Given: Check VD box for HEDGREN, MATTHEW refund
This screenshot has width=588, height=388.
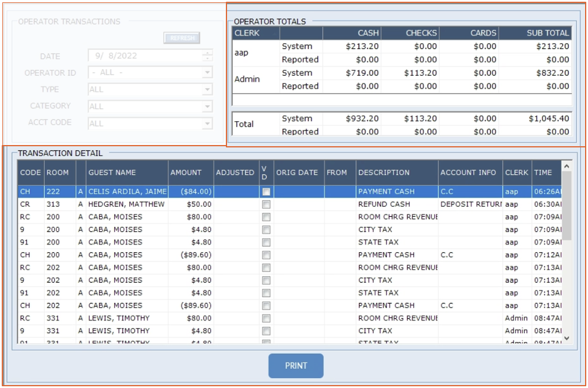Looking at the screenshot, I should 266,204.
